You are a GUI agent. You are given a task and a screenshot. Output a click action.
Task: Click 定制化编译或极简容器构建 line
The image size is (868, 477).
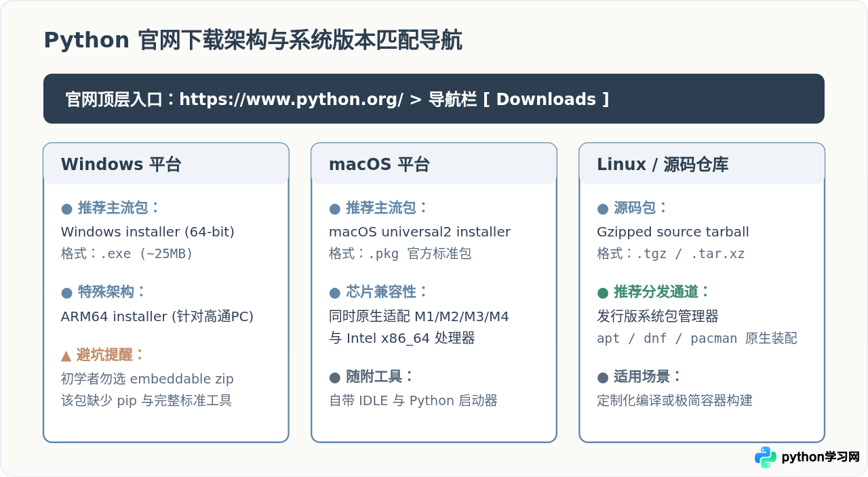pyautogui.click(x=675, y=400)
